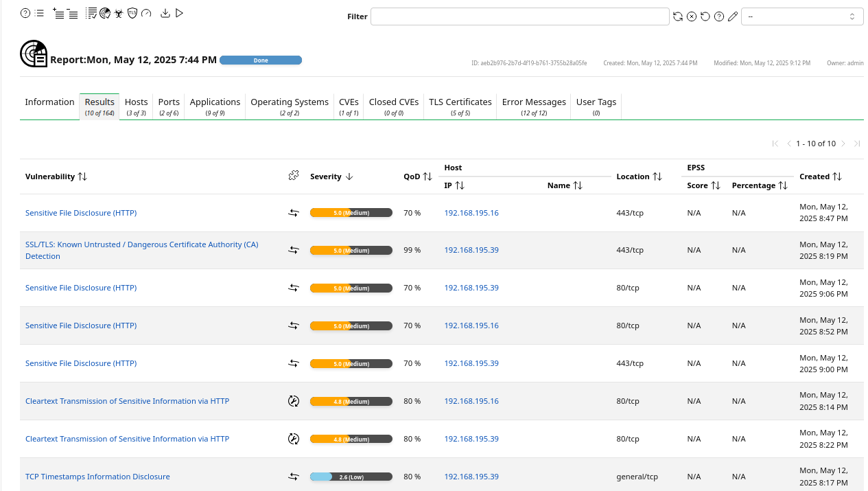The height and width of the screenshot is (491, 868).
Task: Click the help question mark icon
Action: 25,13
